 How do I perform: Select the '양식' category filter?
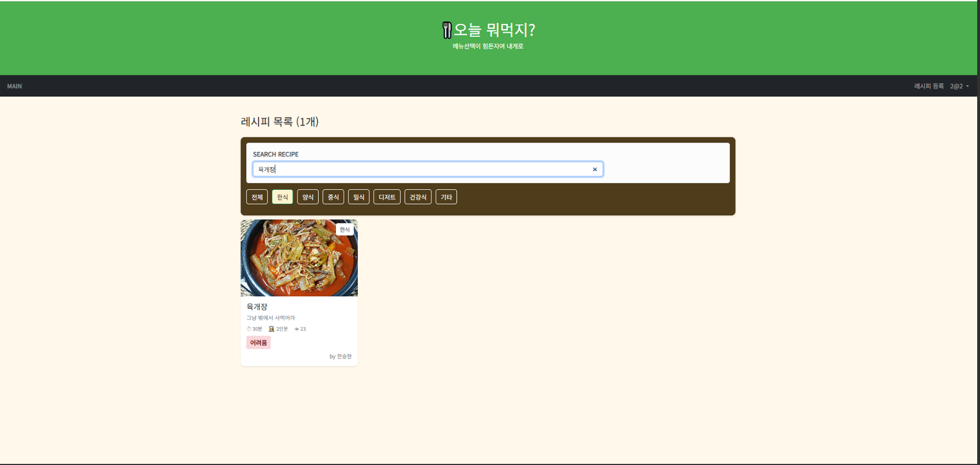tap(308, 197)
